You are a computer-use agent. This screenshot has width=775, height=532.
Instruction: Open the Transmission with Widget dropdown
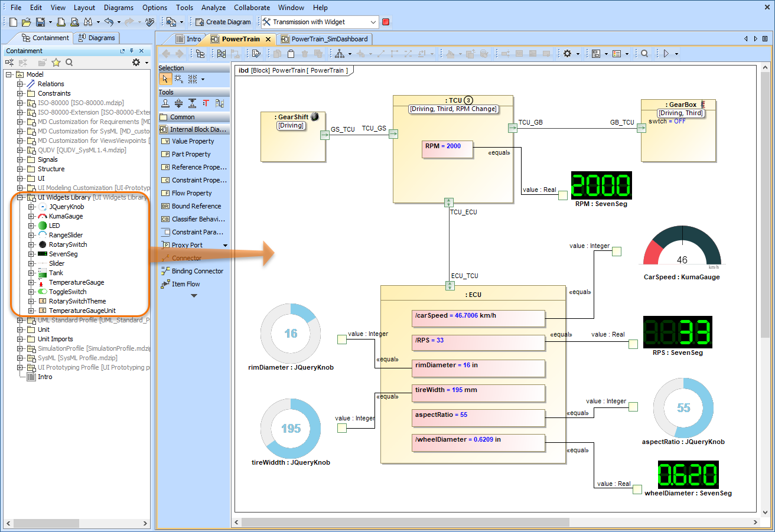(x=373, y=22)
